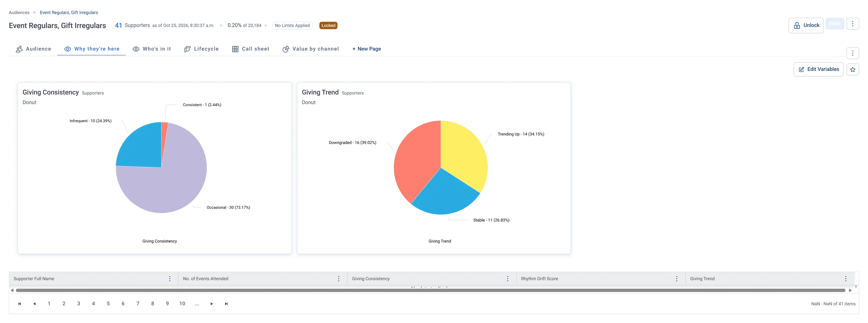Jump to last page of table
Image resolution: width=868 pixels, height=323 pixels.
(x=226, y=304)
